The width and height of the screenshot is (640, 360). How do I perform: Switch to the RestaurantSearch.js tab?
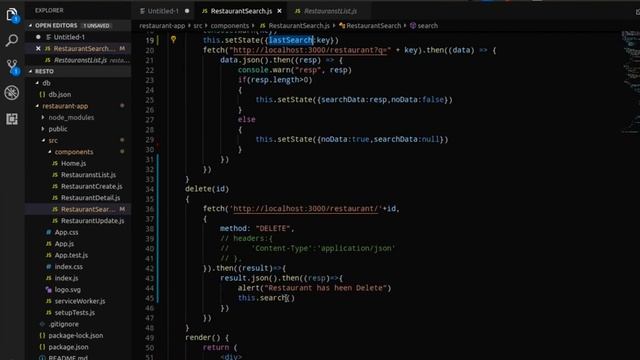click(241, 11)
